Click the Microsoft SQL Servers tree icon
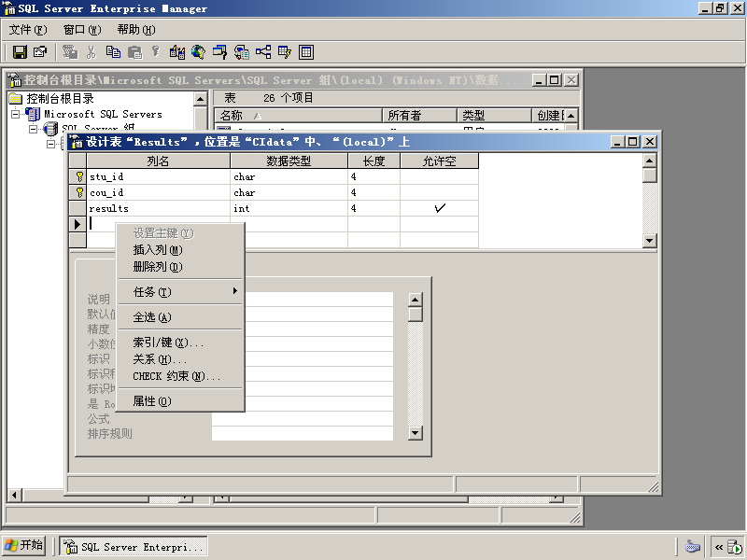 coord(33,114)
